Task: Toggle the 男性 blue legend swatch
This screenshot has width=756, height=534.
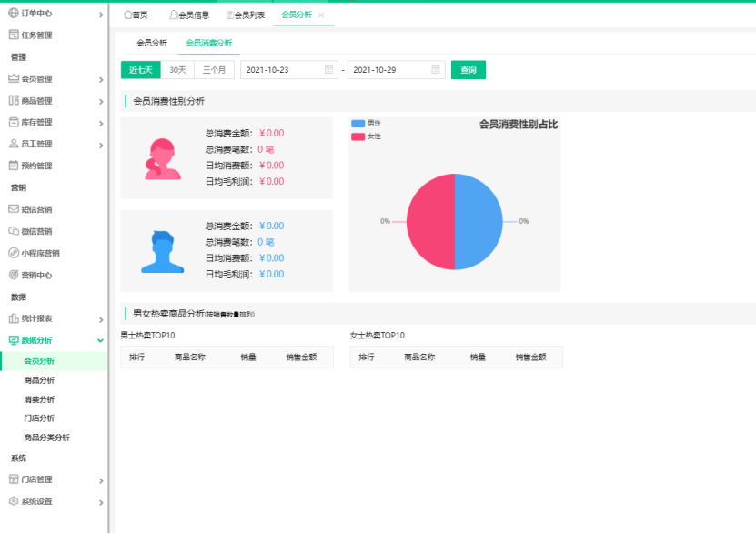Action: [x=358, y=124]
